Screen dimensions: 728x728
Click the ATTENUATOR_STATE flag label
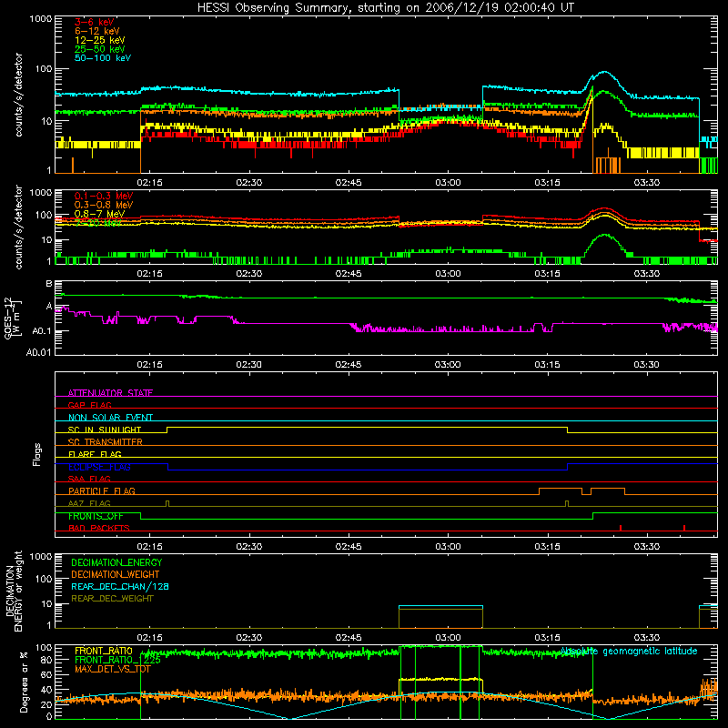pyautogui.click(x=110, y=393)
